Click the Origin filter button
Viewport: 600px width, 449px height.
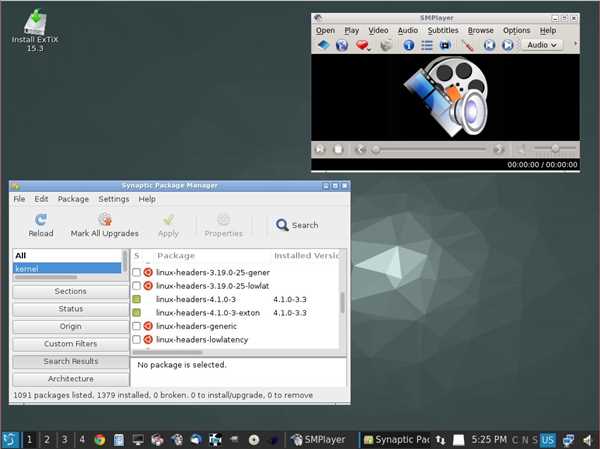[x=70, y=327]
